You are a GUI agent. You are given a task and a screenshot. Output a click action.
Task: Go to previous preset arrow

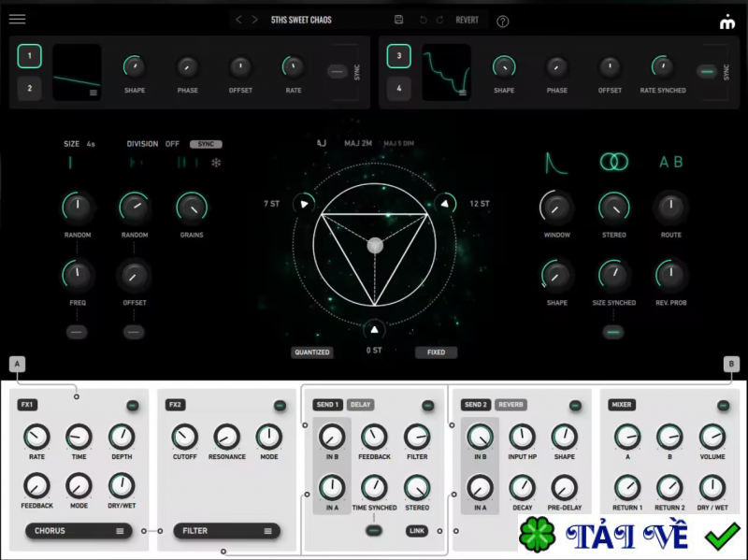pos(238,20)
